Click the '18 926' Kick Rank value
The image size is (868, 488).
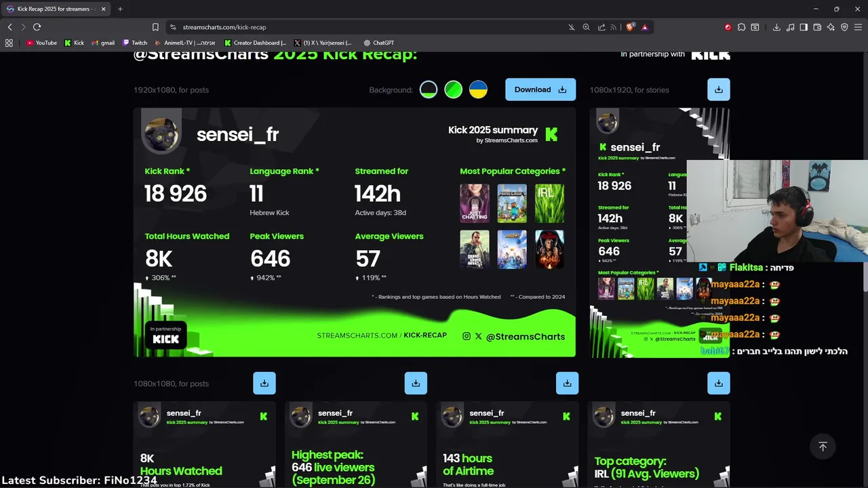176,194
